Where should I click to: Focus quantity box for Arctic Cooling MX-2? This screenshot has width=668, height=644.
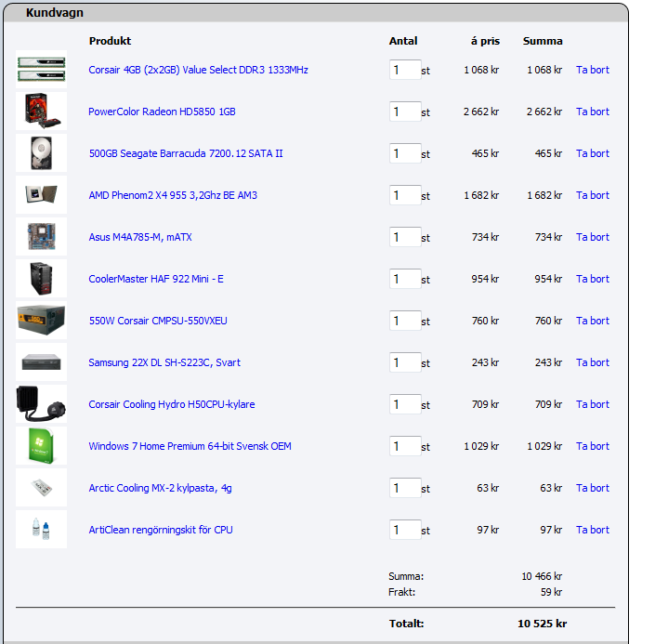[x=404, y=488]
